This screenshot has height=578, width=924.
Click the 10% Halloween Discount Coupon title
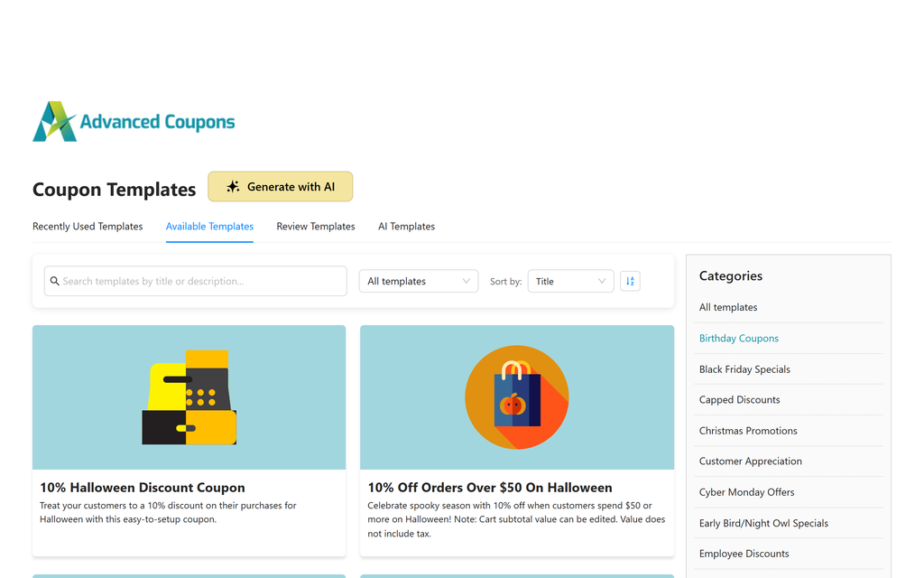143,488
